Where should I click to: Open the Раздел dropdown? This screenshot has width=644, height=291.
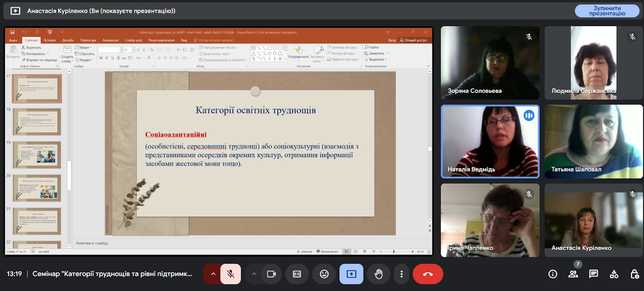84,60
